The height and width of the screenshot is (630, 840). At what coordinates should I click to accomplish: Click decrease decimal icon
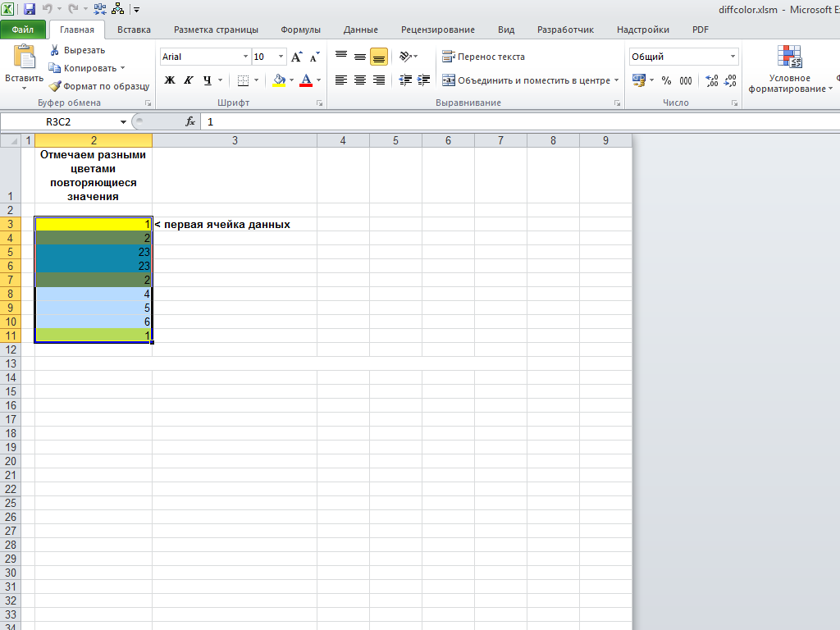(730, 80)
